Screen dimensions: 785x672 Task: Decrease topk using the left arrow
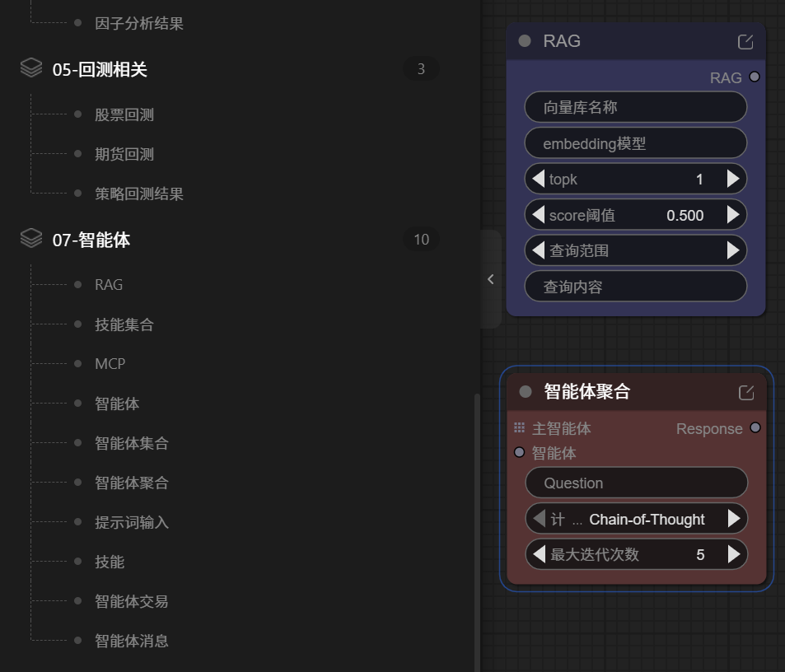point(538,179)
